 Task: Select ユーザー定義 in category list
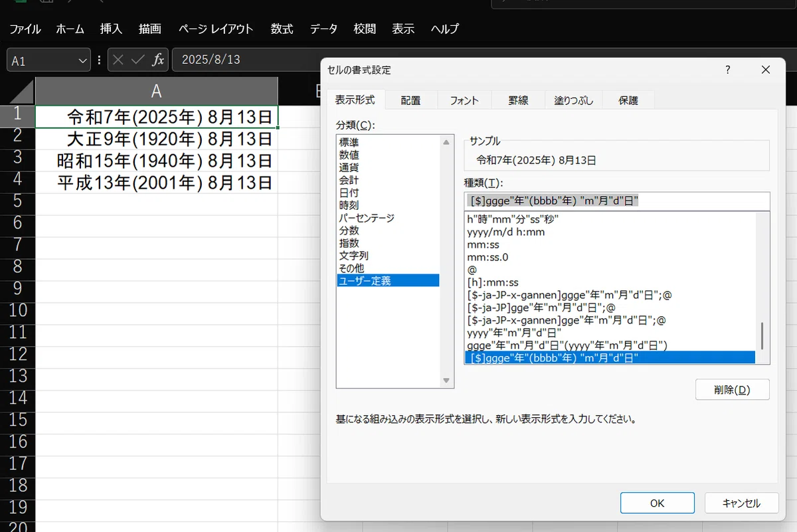click(389, 281)
